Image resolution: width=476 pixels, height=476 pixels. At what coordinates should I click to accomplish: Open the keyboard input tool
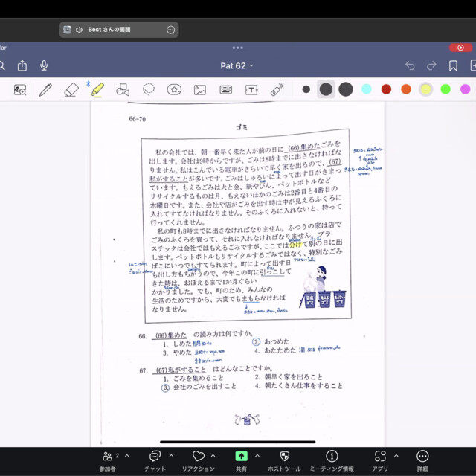(x=226, y=90)
